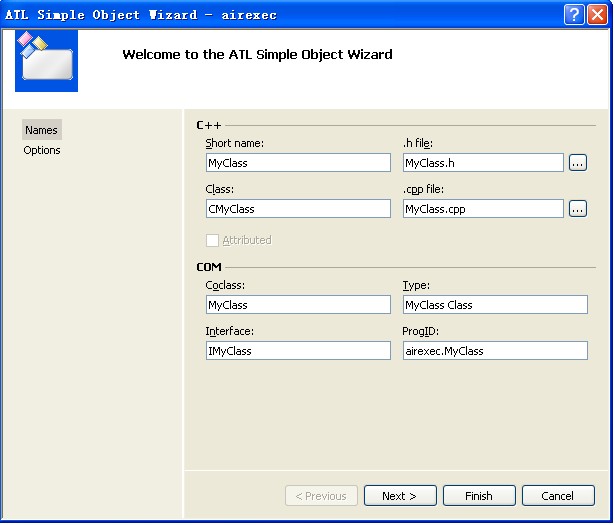
Task: Select the Type field containing MyClass Class
Action: (x=494, y=305)
